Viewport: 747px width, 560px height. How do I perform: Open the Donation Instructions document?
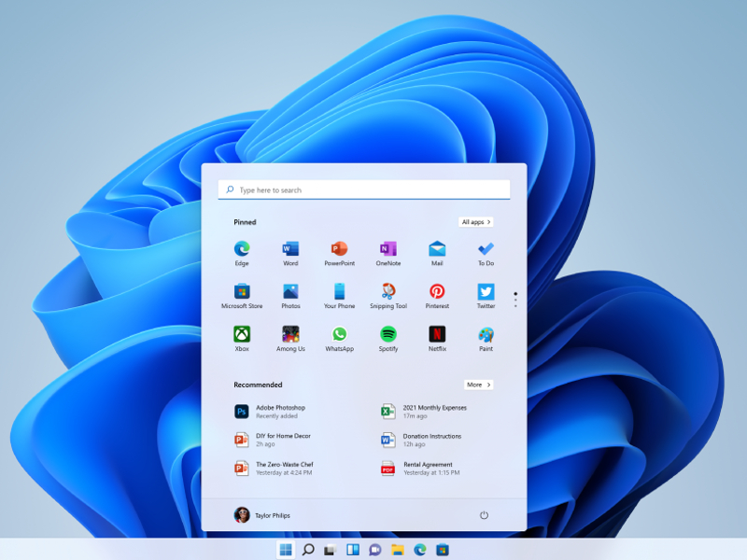(x=421, y=440)
